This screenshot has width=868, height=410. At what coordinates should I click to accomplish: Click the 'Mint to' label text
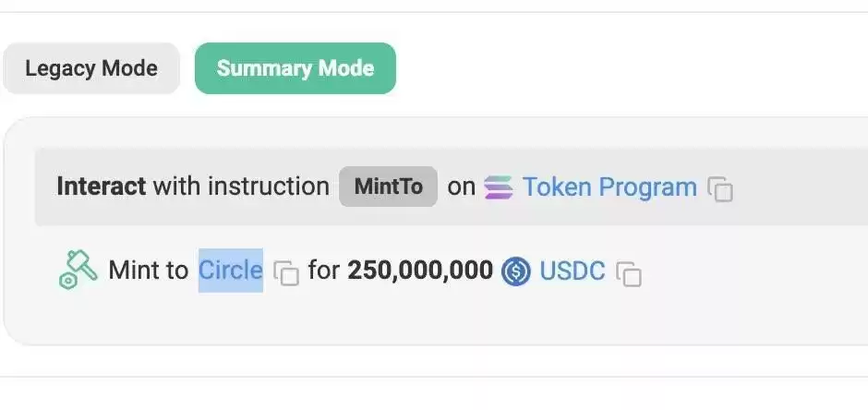point(149,271)
